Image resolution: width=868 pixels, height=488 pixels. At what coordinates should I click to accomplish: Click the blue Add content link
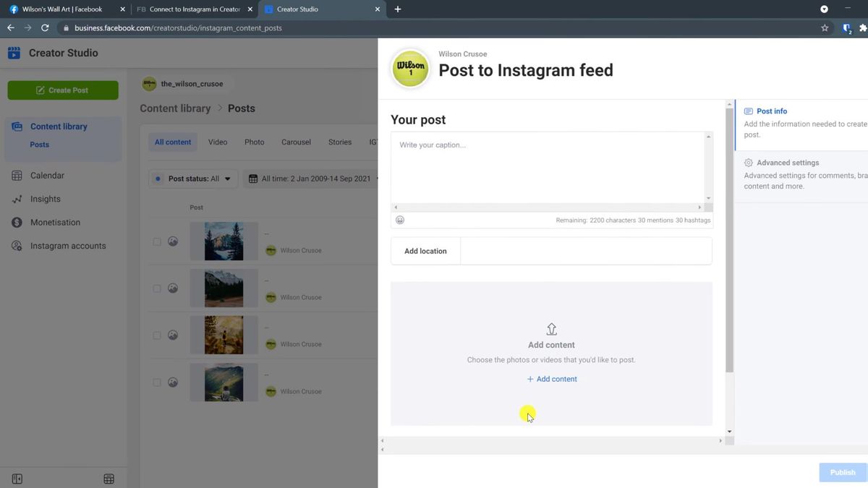click(551, 379)
